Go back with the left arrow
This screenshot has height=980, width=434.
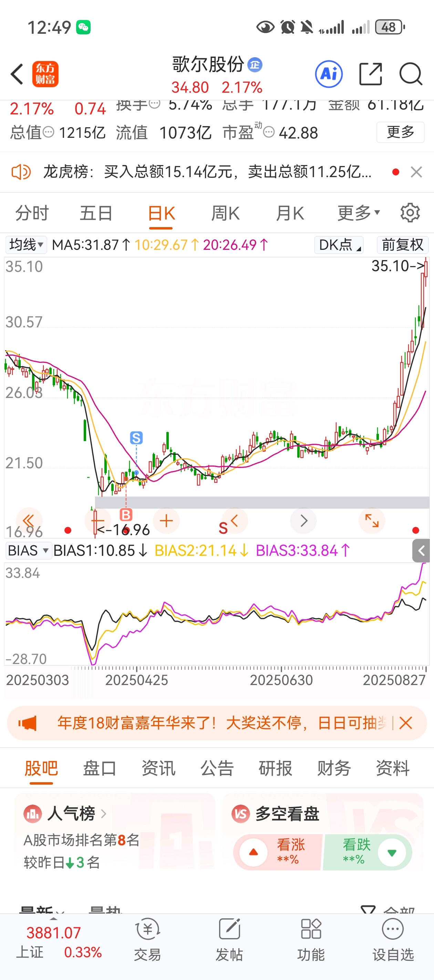point(17,74)
